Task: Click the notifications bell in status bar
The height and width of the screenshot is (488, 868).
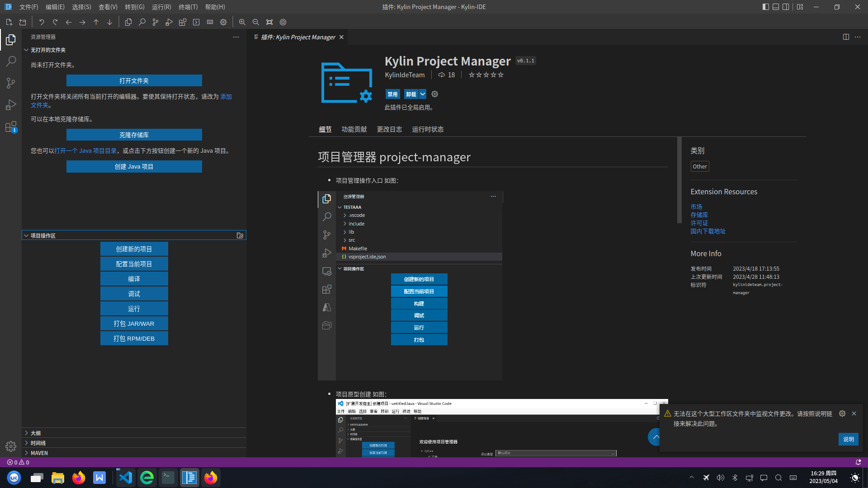Action: [x=858, y=462]
